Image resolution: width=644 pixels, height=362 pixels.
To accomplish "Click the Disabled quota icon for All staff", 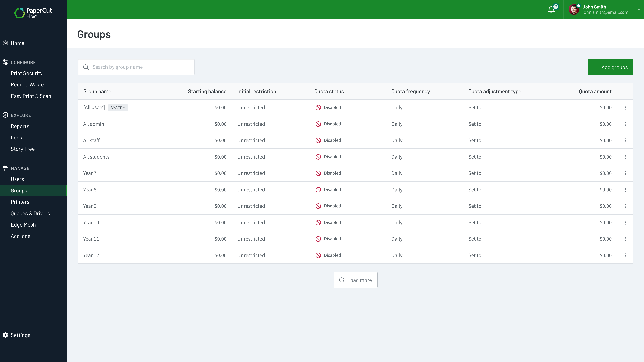I will point(318,140).
